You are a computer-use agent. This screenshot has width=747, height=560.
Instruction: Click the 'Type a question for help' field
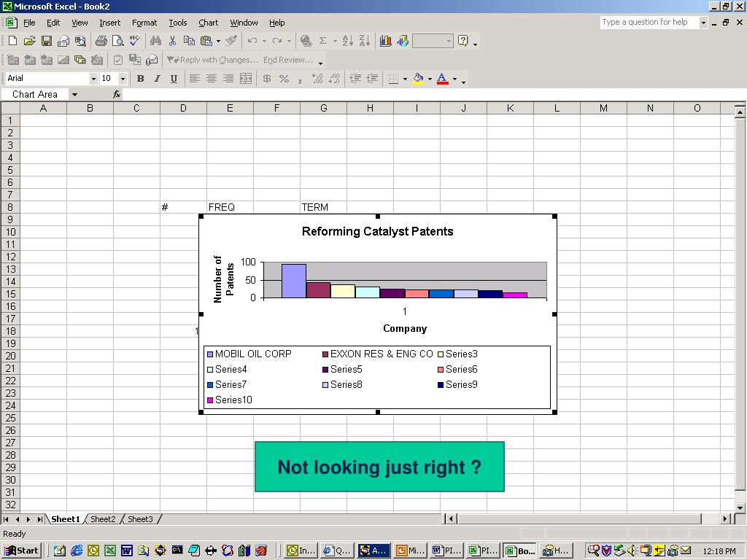[649, 23]
